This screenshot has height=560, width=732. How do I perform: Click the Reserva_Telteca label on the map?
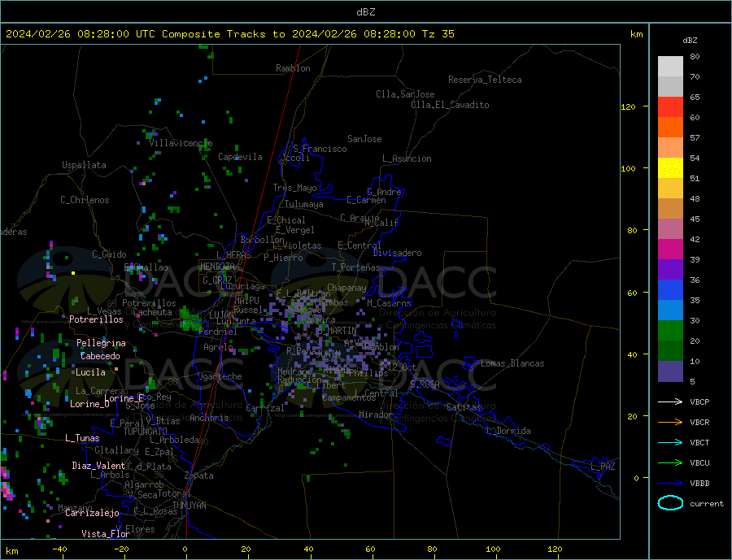485,80
